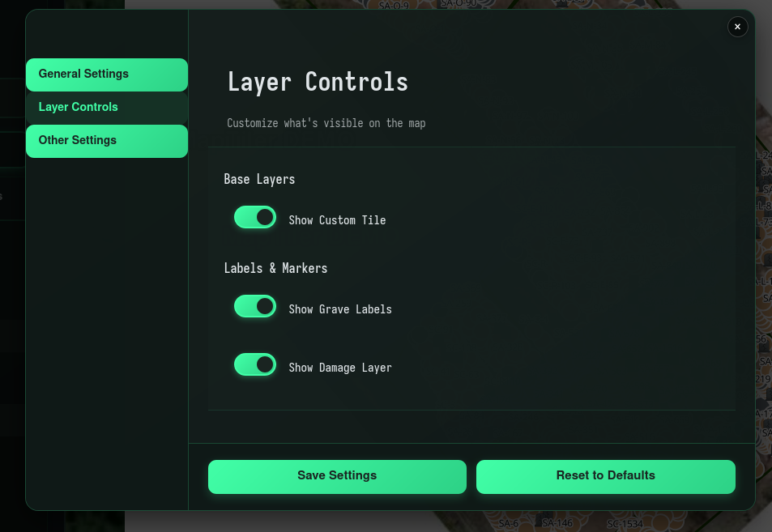Viewport: 772px width, 532px height.
Task: Click the Base Layers section heading
Action: (259, 179)
